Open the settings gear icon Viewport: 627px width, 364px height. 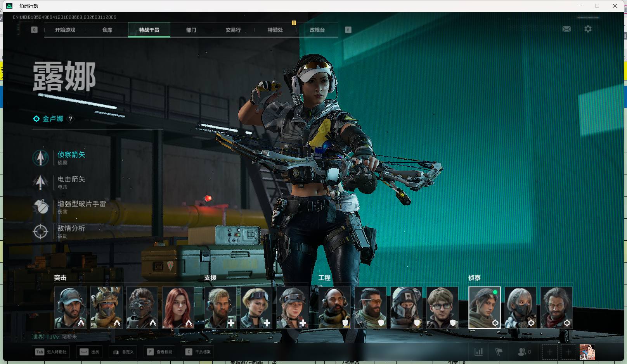coord(588,29)
